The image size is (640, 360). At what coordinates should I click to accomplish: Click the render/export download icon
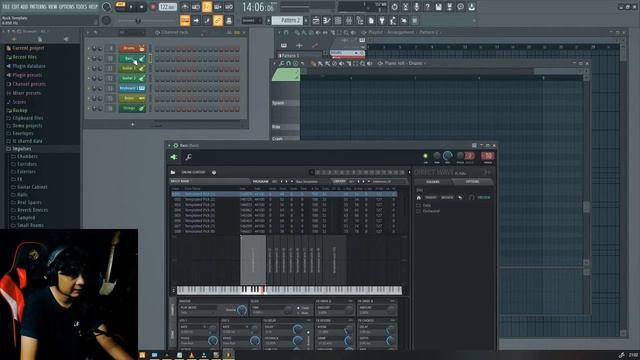click(471, 7)
